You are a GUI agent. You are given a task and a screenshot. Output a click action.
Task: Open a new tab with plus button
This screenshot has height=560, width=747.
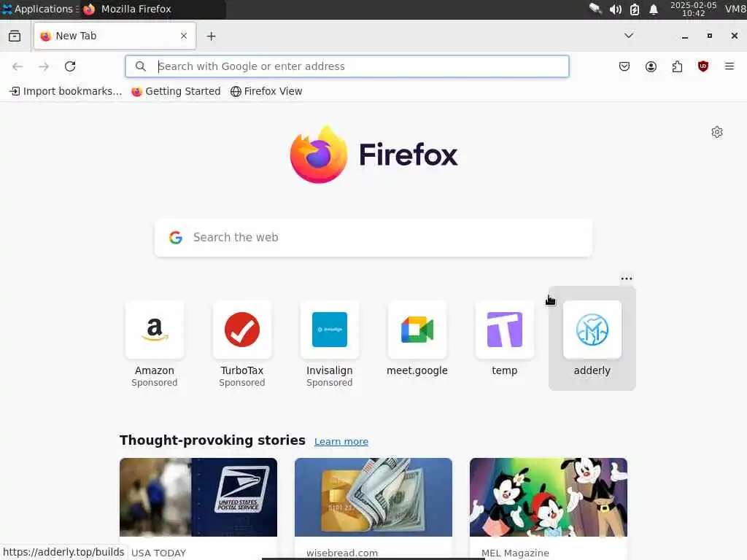[x=211, y=36]
